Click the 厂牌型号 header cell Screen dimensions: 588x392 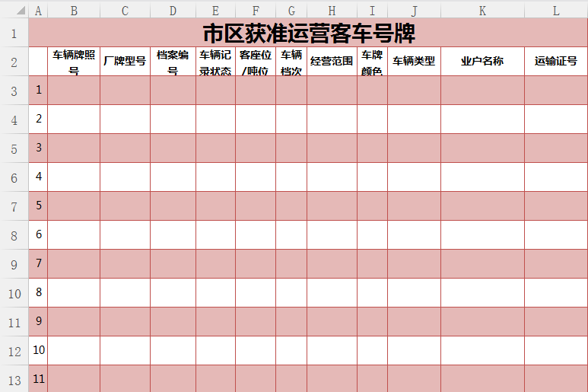(125, 62)
